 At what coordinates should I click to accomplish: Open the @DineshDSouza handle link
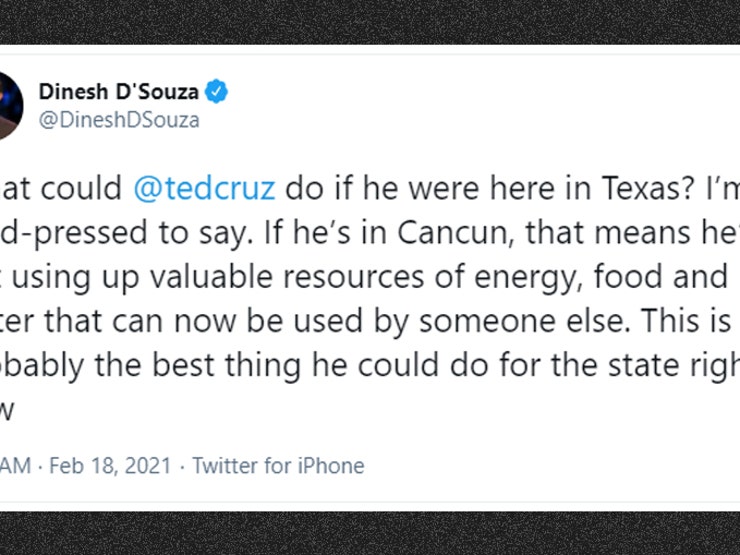click(x=119, y=120)
